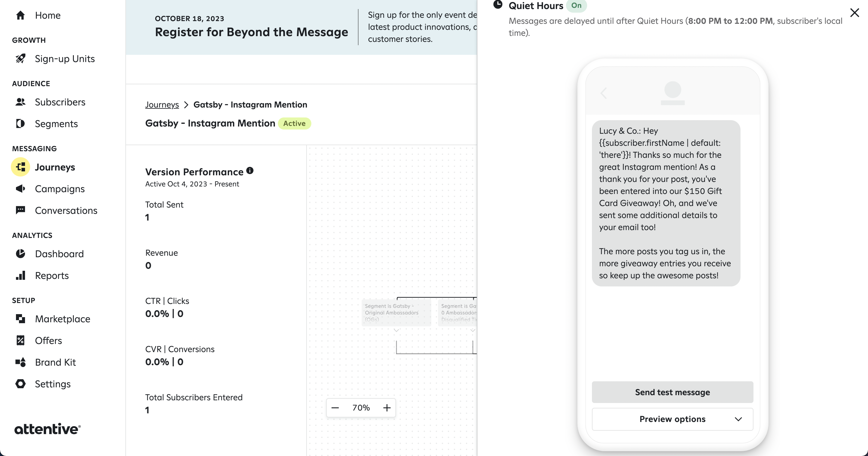The image size is (868, 456).
Task: Click the Segments icon under Audience
Action: 20,123
